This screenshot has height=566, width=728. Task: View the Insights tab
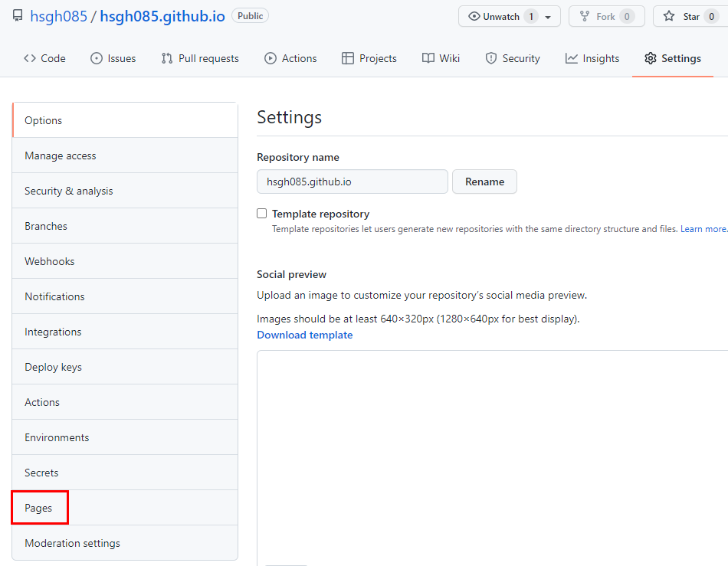tap(592, 58)
